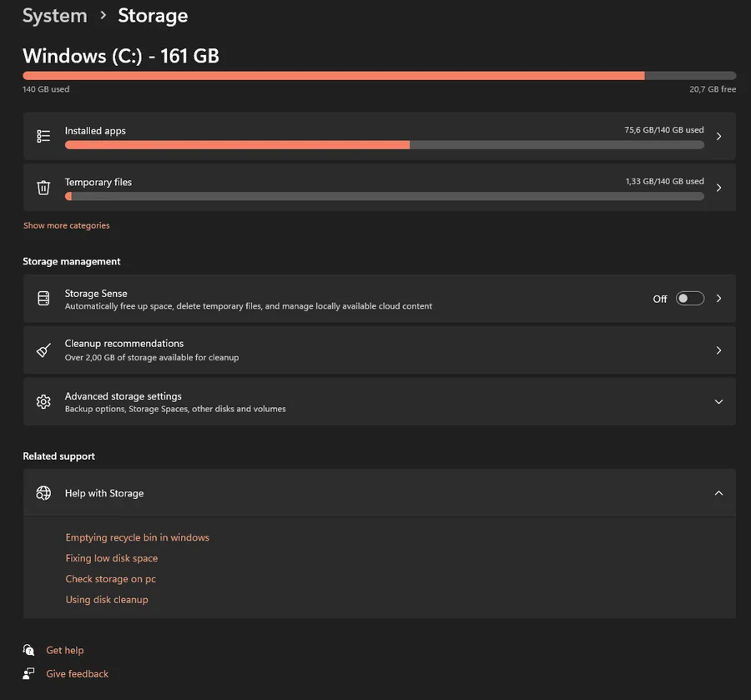Image resolution: width=751 pixels, height=700 pixels.
Task: Click 'Backup options, Storage Spaces' description
Action: 175,409
